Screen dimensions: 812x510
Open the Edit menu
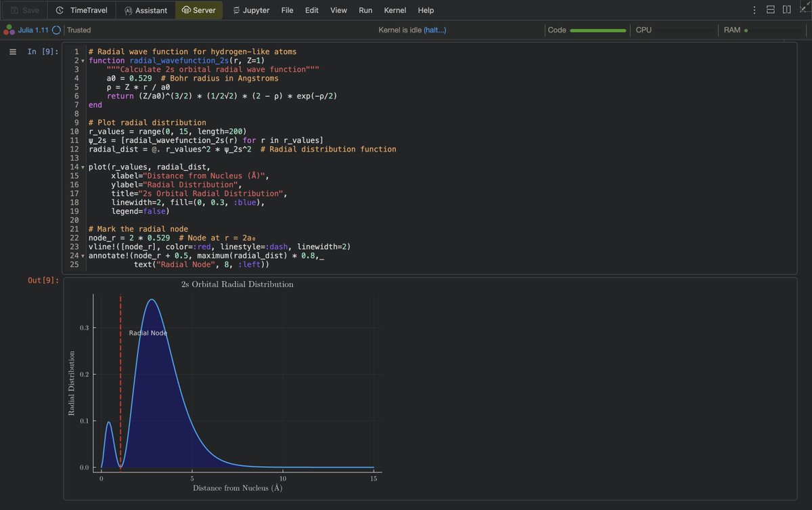[311, 10]
